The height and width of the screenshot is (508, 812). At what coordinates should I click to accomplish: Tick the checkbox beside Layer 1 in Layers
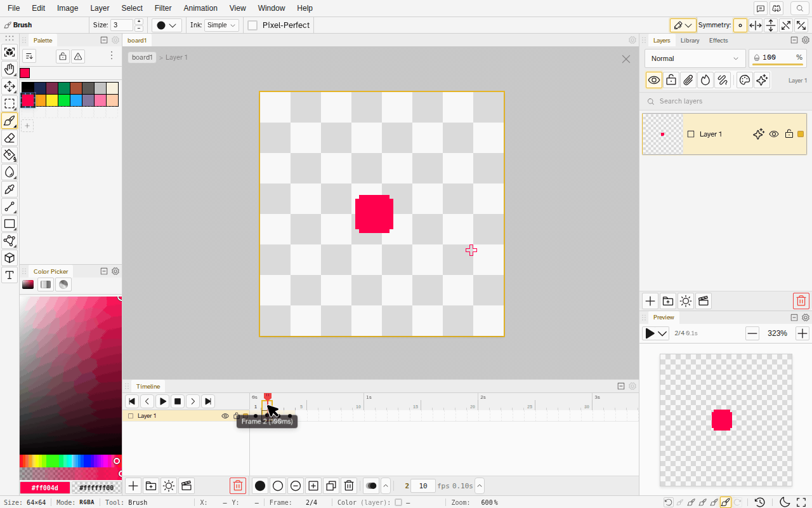pos(691,134)
